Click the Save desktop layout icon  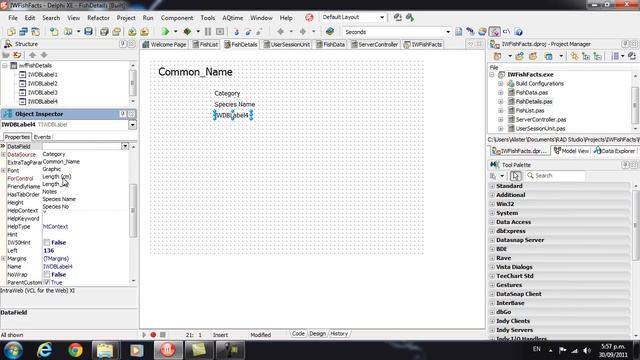pyautogui.click(x=398, y=18)
